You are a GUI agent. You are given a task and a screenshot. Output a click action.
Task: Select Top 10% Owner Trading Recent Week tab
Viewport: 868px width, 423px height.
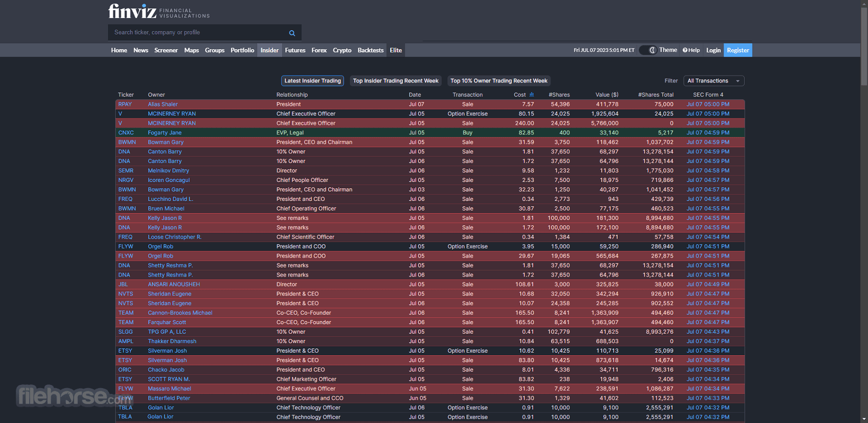[499, 81]
